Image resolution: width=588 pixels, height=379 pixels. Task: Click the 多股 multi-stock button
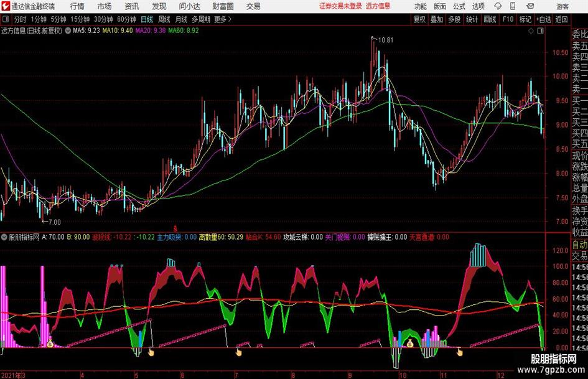pos(454,19)
